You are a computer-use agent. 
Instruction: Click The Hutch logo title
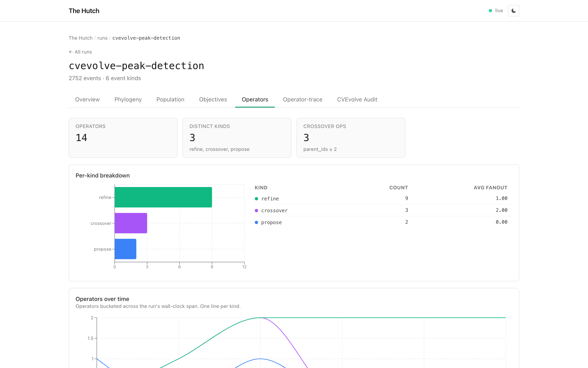pyautogui.click(x=84, y=11)
